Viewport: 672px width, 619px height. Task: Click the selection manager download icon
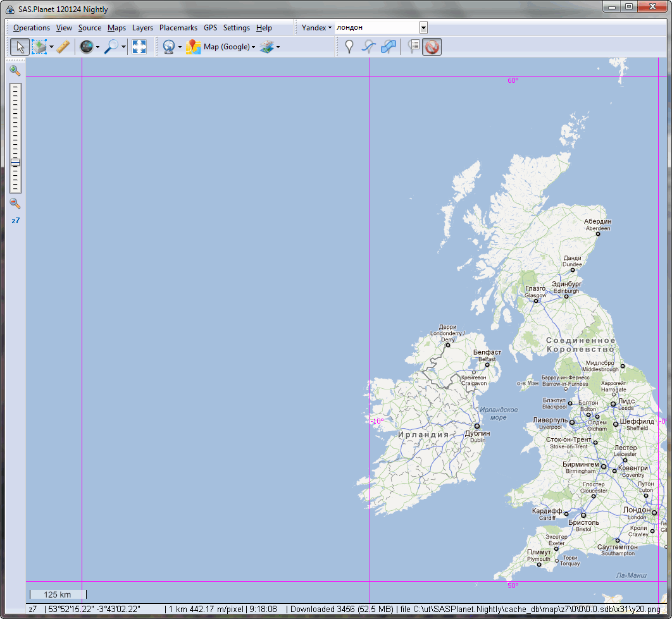pos(39,47)
